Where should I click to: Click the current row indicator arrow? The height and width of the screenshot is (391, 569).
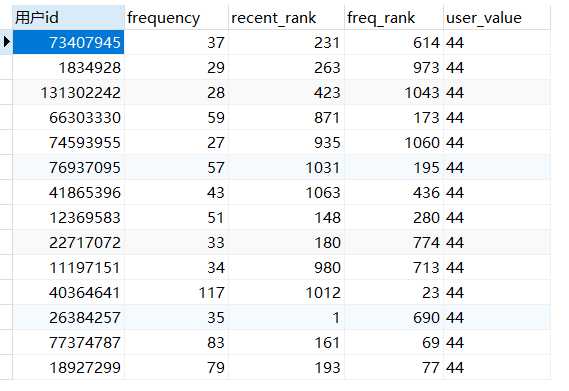[x=6, y=42]
